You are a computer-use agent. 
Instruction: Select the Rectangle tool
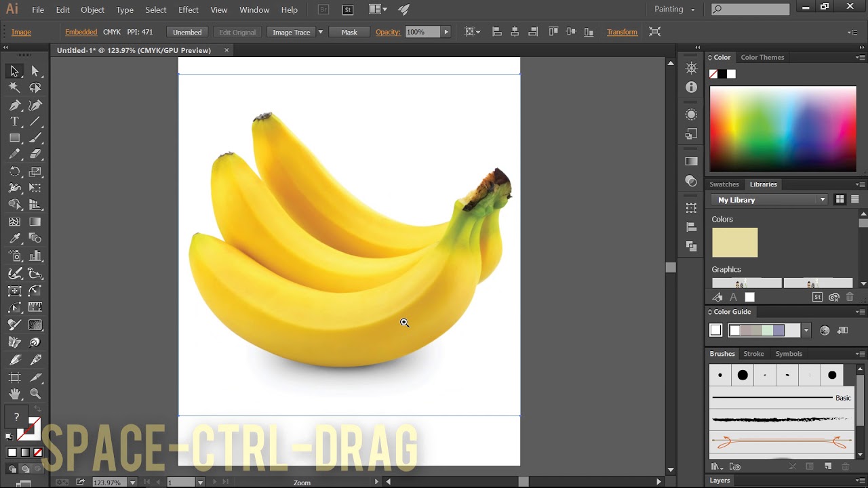[14, 138]
